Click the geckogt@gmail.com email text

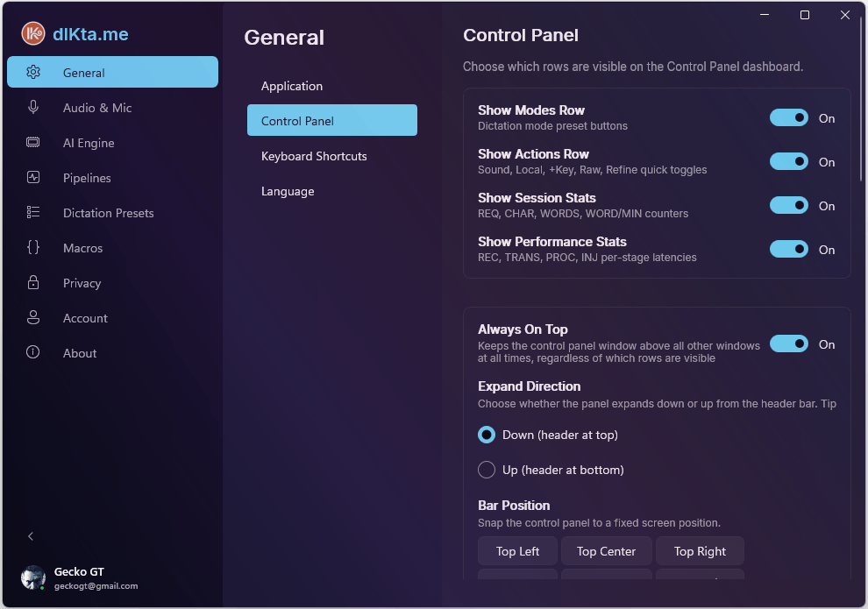click(96, 585)
